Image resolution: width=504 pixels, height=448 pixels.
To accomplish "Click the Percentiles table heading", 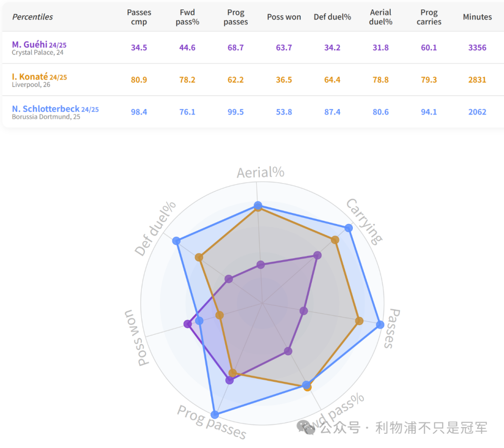I will pos(33,17).
